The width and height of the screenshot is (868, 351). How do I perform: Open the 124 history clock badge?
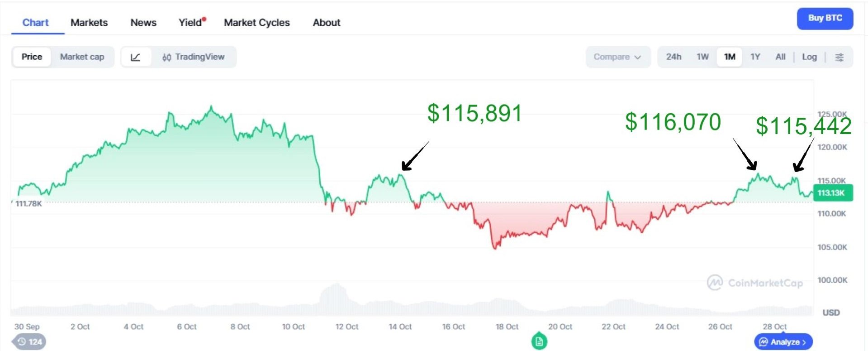point(29,341)
